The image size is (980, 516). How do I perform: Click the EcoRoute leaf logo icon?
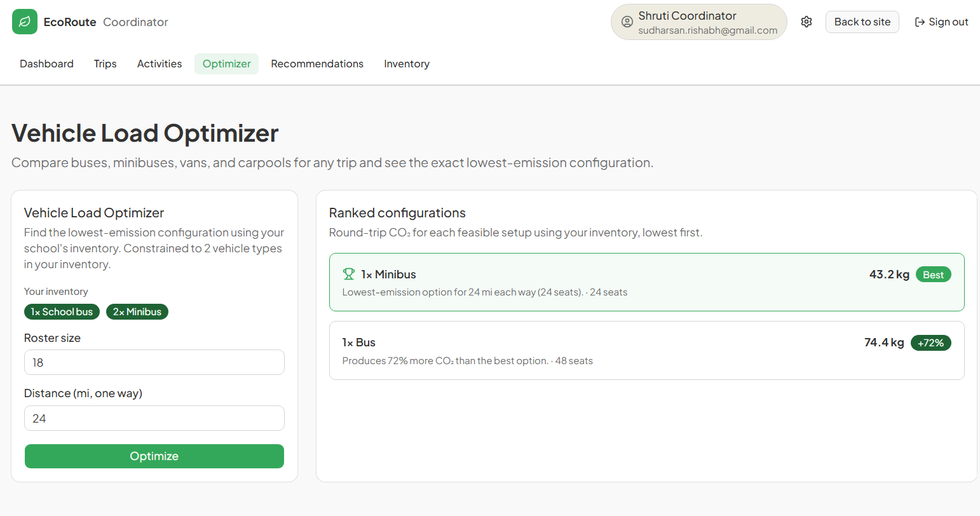tap(25, 22)
